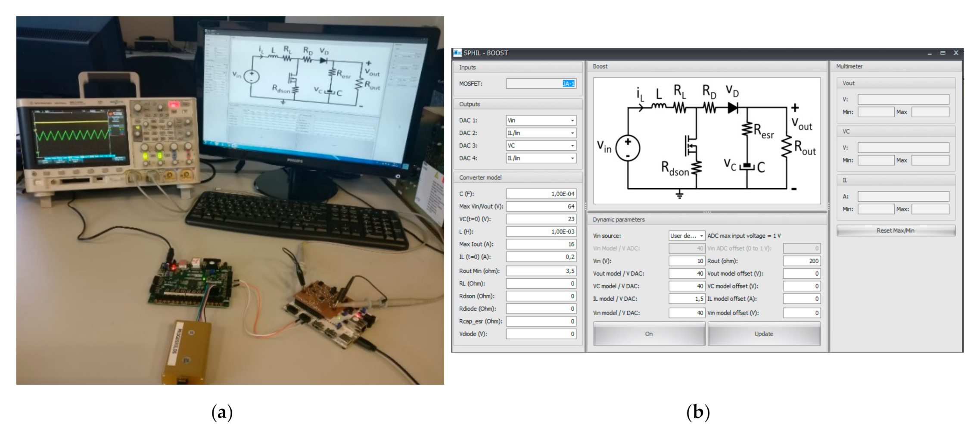Click the splitter handle below the Boost panel
Screen dimensions: 980x430
click(706, 212)
